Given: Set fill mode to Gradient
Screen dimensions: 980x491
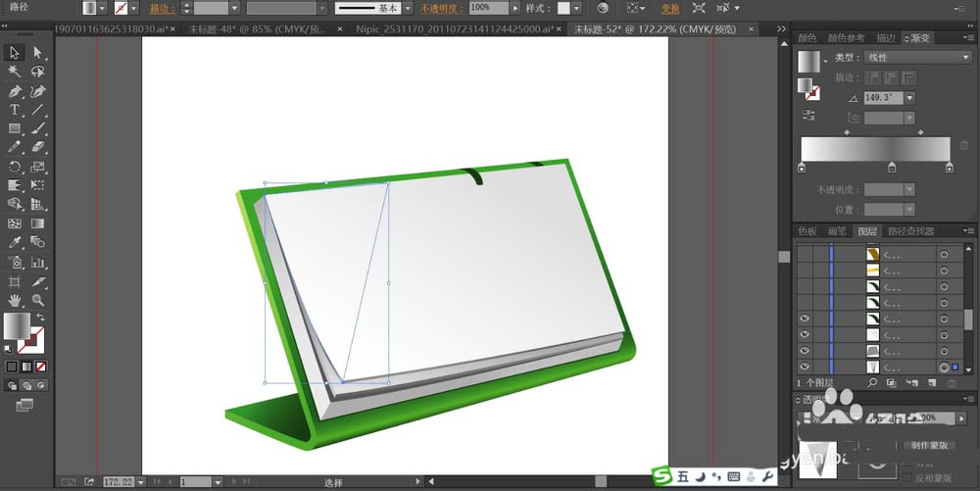Looking at the screenshot, I should [26, 367].
